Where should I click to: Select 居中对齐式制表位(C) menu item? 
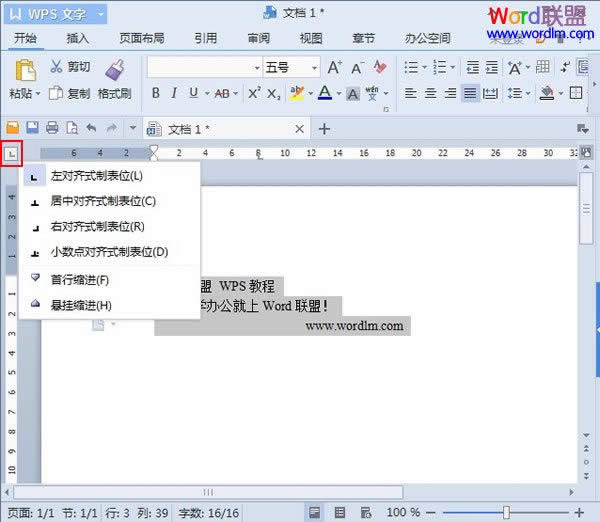coord(110,201)
